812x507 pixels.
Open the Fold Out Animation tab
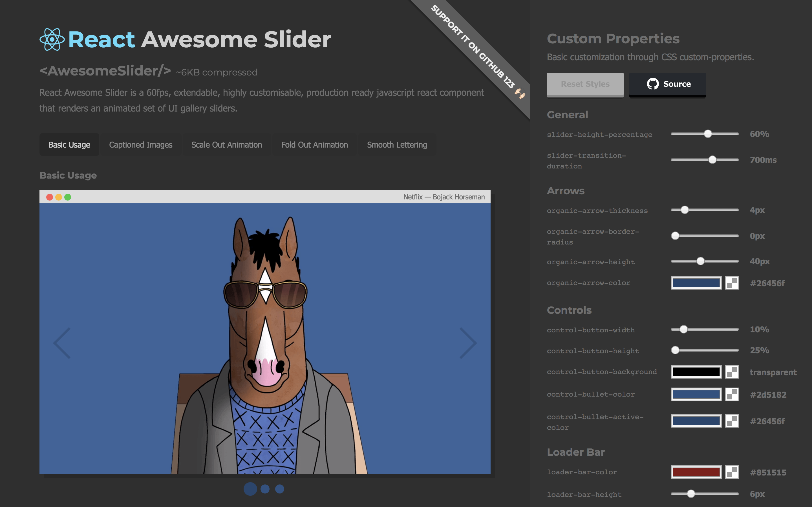tap(314, 145)
